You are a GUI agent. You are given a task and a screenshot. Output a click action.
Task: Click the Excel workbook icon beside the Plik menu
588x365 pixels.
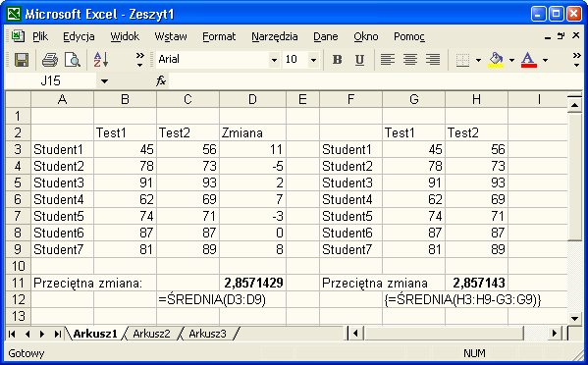coord(18,36)
